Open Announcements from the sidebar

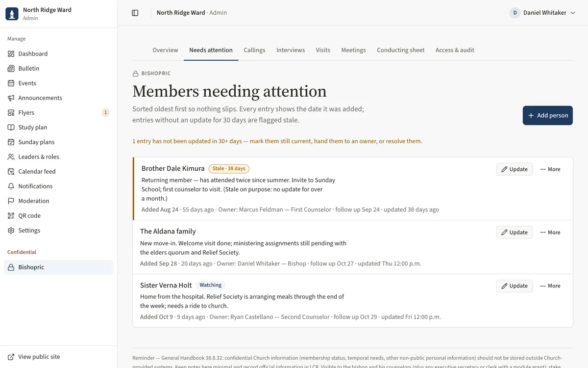pos(59,98)
